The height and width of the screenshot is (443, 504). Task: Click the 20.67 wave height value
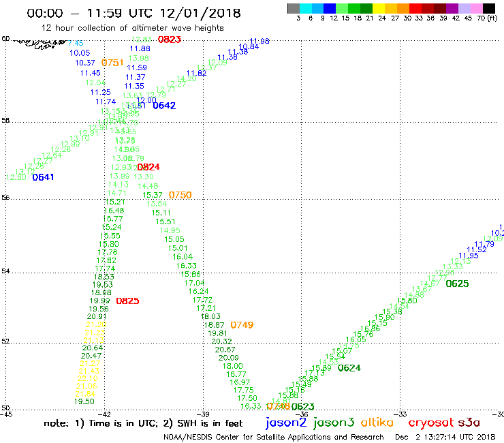[225, 350]
